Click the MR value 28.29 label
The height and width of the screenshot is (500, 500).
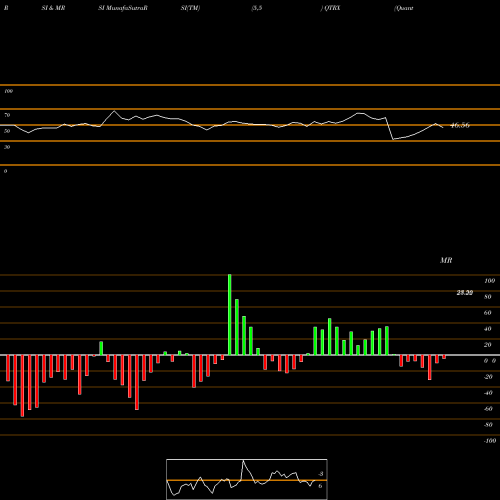point(465,293)
